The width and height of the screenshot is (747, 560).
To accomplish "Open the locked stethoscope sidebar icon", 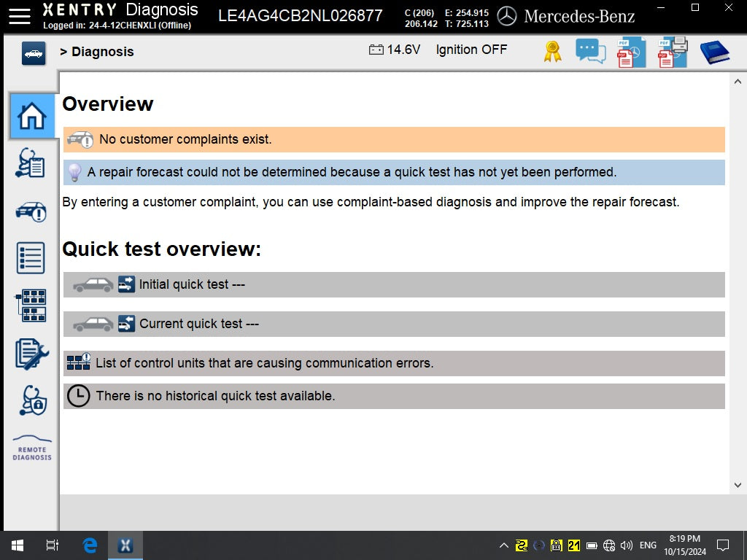I will [32, 400].
